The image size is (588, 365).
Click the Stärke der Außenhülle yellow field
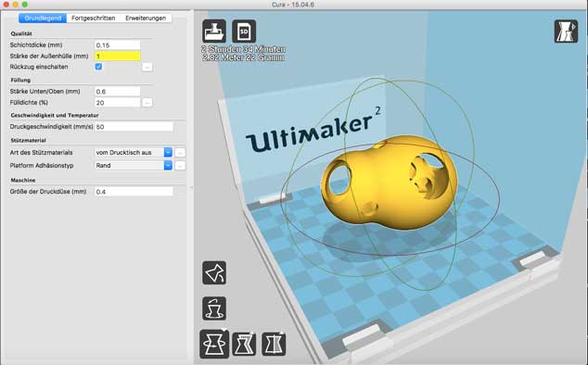coord(118,57)
